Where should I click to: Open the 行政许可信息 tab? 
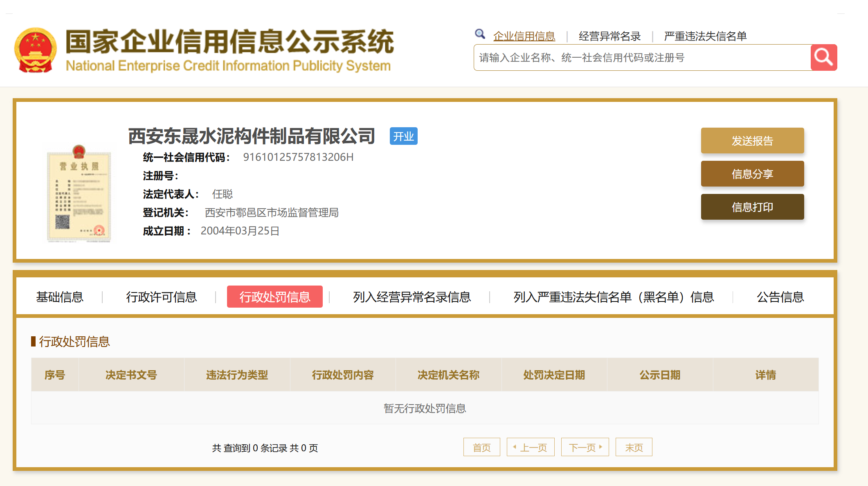point(162,297)
